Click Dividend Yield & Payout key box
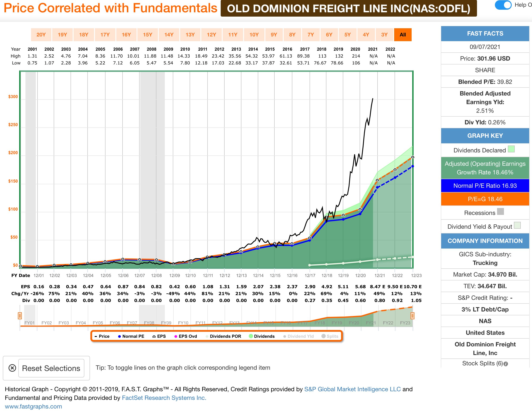 point(517,225)
